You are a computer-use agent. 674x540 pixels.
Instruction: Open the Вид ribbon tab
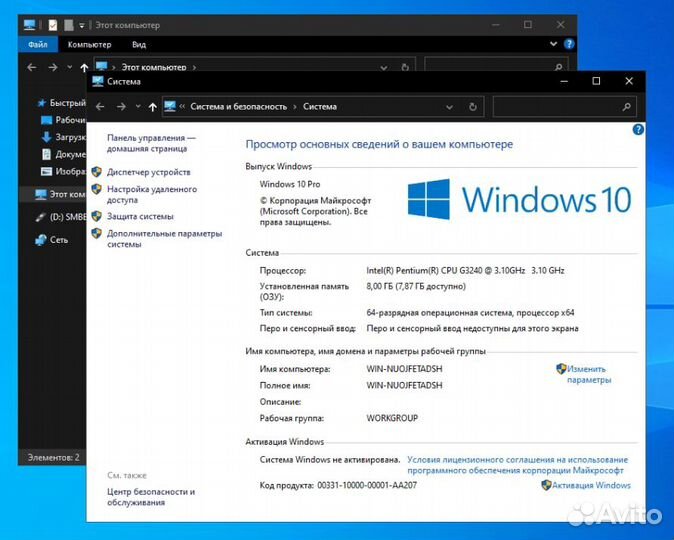pyautogui.click(x=139, y=44)
